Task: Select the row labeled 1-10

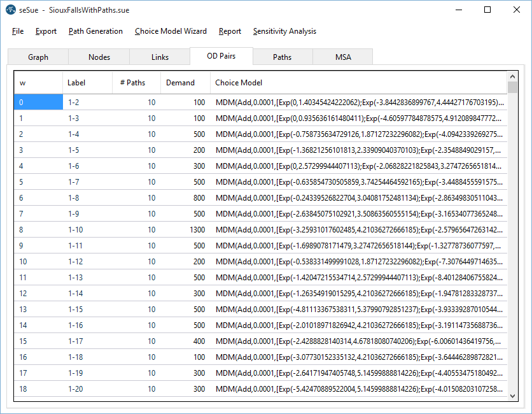Action: (x=76, y=229)
